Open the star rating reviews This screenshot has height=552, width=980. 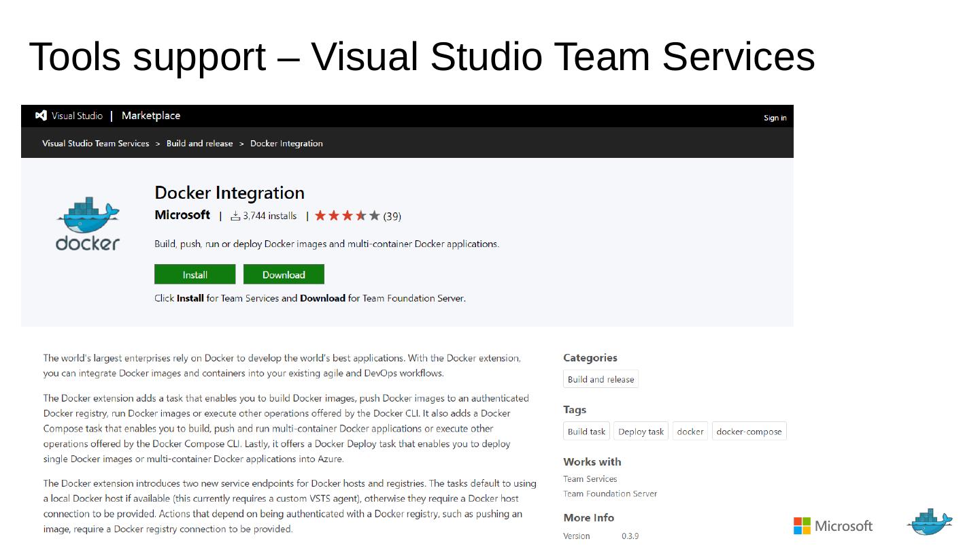347,216
